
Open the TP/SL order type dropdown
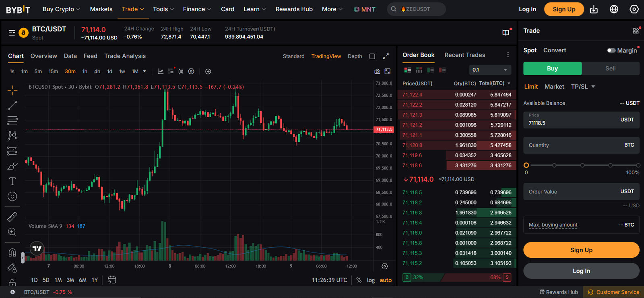click(583, 87)
